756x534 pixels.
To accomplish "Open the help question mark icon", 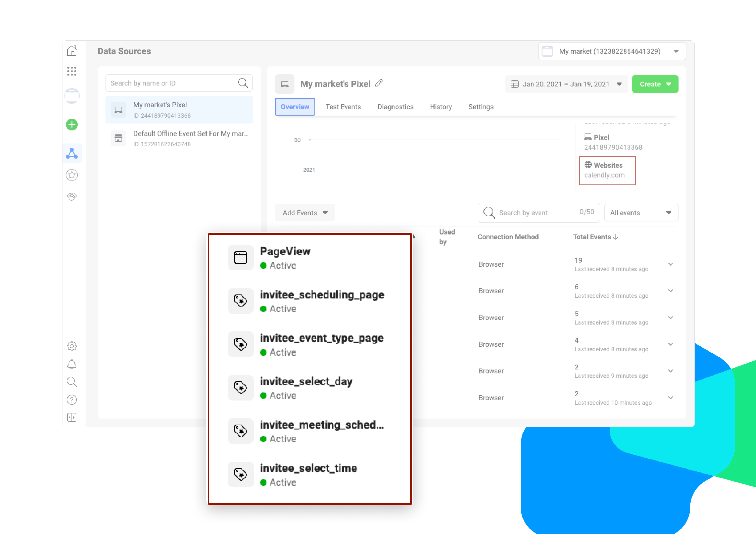I will coord(72,400).
